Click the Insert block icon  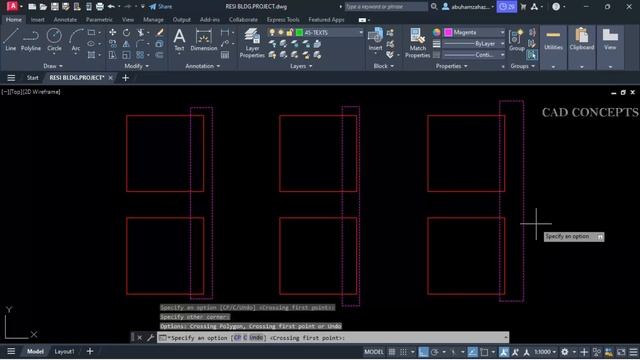(375, 40)
